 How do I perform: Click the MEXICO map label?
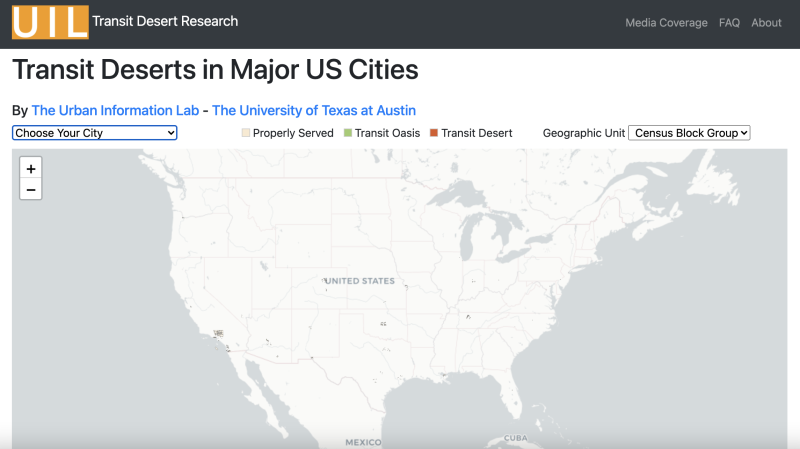tap(363, 442)
